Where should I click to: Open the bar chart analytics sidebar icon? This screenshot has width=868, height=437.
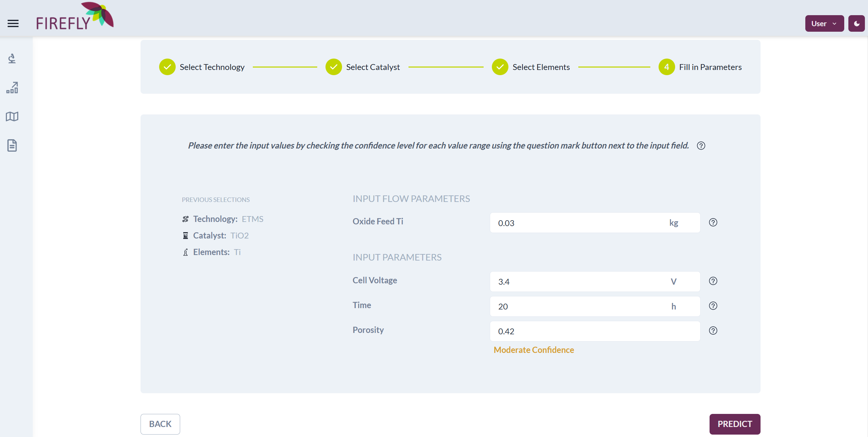click(12, 88)
